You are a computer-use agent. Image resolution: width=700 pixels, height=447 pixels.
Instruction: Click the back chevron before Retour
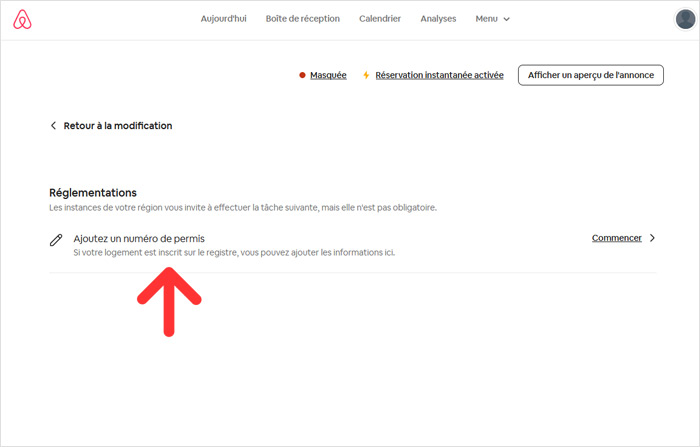point(54,125)
